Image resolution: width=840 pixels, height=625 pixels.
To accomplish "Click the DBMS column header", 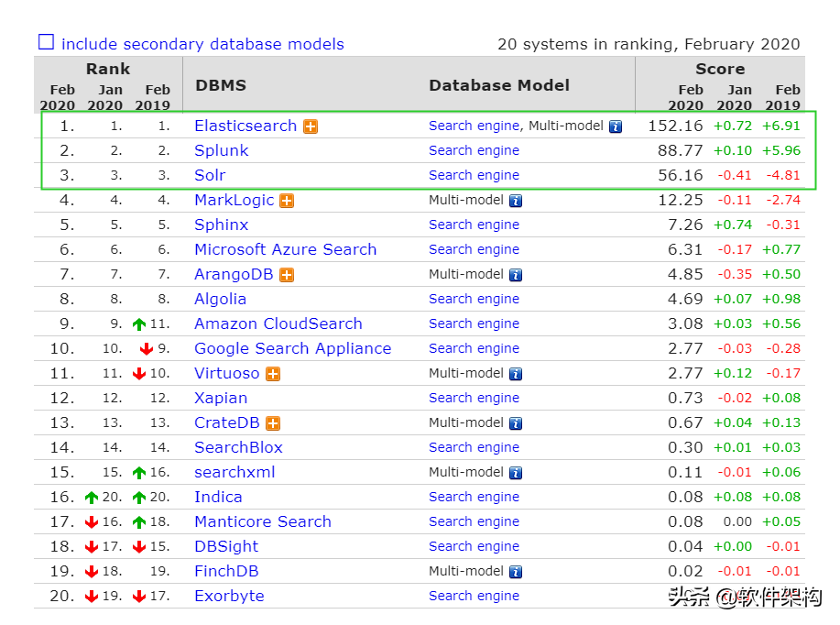I will pyautogui.click(x=221, y=85).
